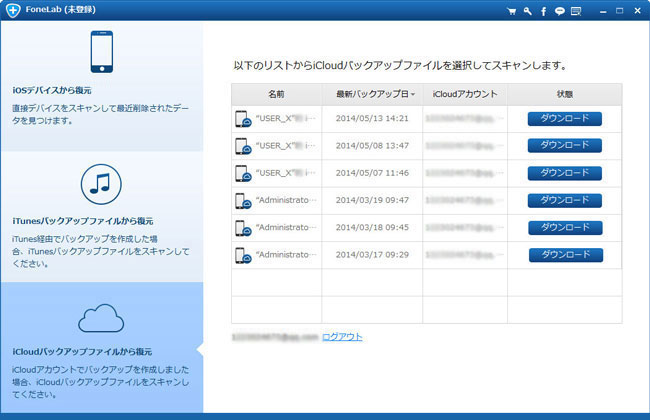
Task: Click the iCloud cloud icon in sidebar
Action: (x=100, y=317)
